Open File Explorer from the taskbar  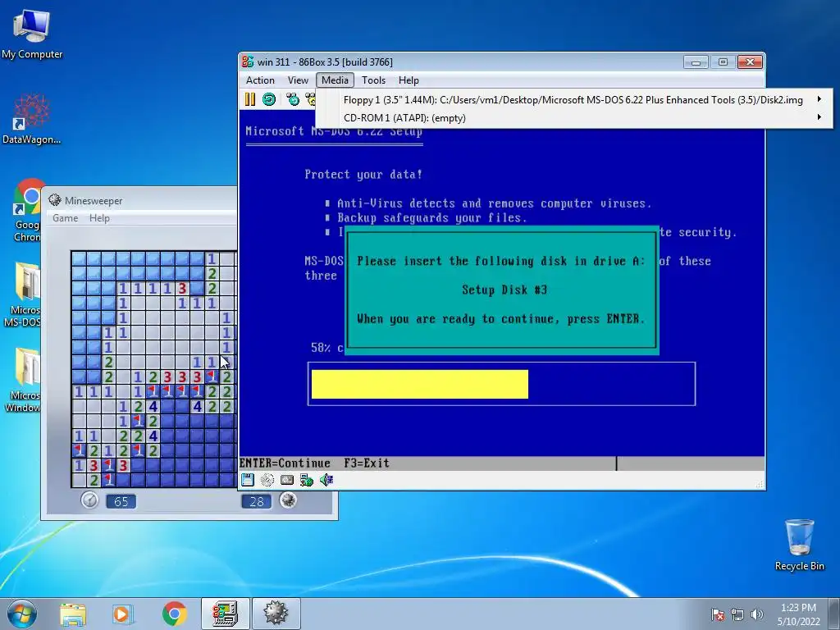73,614
